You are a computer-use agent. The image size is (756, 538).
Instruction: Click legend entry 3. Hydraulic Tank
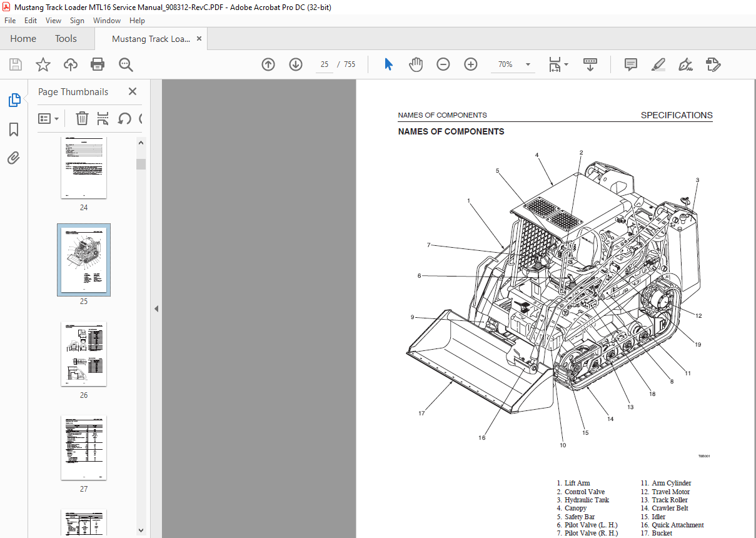click(583, 500)
